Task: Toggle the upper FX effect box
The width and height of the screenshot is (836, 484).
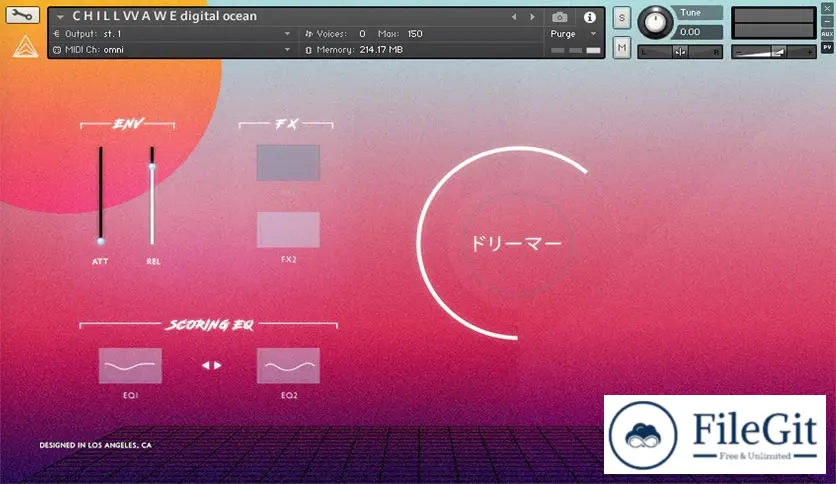Action: (x=288, y=163)
